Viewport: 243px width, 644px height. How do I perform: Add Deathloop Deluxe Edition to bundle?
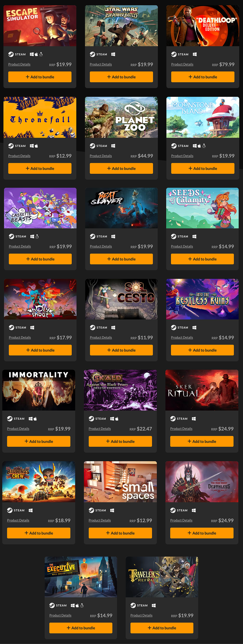(203, 77)
